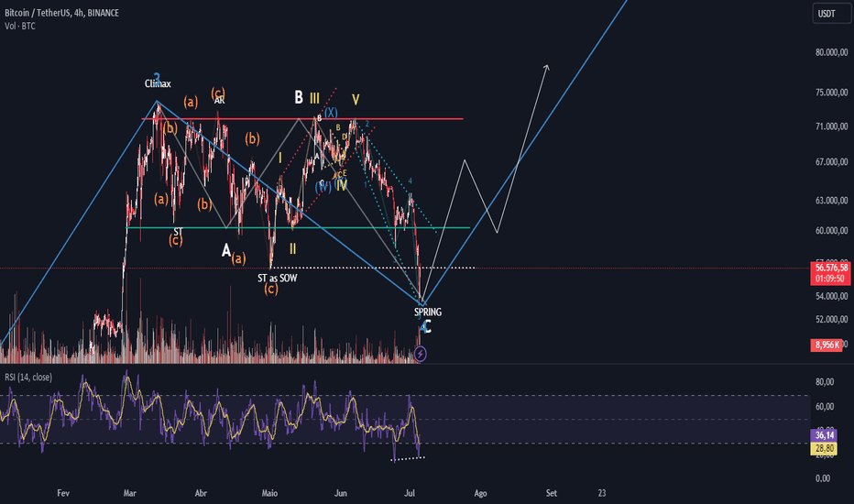Viewport: 854px width, 504px height.
Task: Select the white B wave label
Action: 299,97
